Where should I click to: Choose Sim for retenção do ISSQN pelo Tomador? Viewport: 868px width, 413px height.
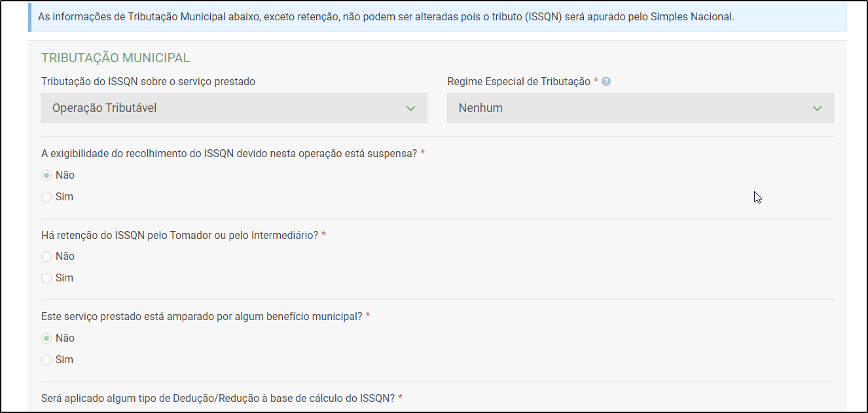[x=46, y=278]
